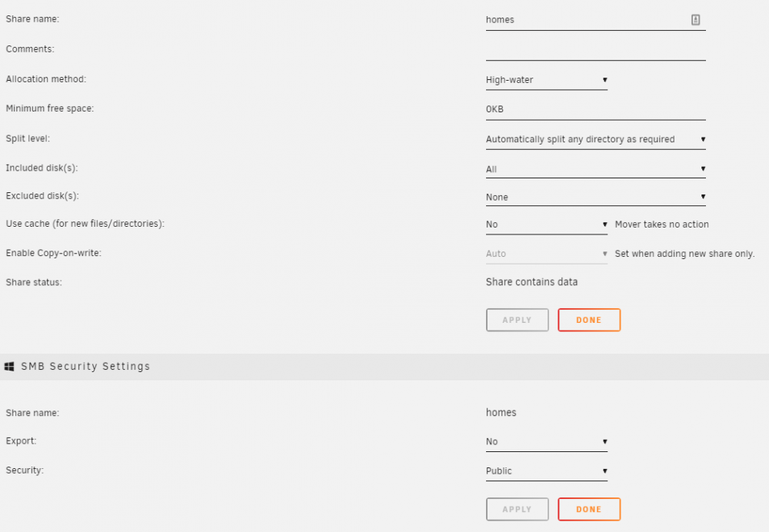Click Apply in the share settings section
Image resolution: width=769 pixels, height=532 pixels.
click(518, 320)
